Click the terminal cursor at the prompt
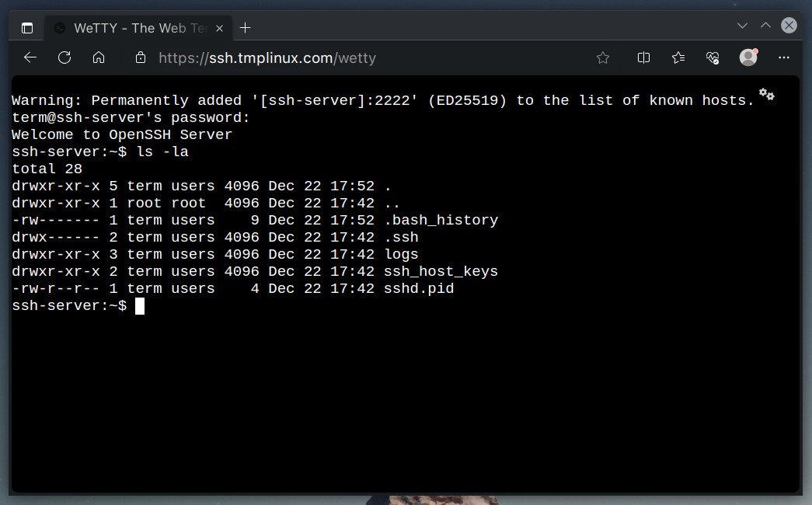This screenshot has width=812, height=505. coord(140,306)
